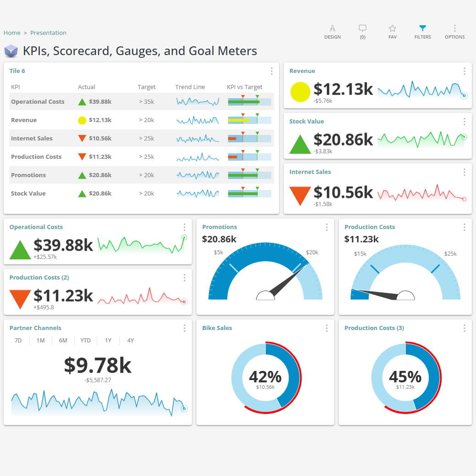Switch to the 4Y range tab

pos(130,341)
